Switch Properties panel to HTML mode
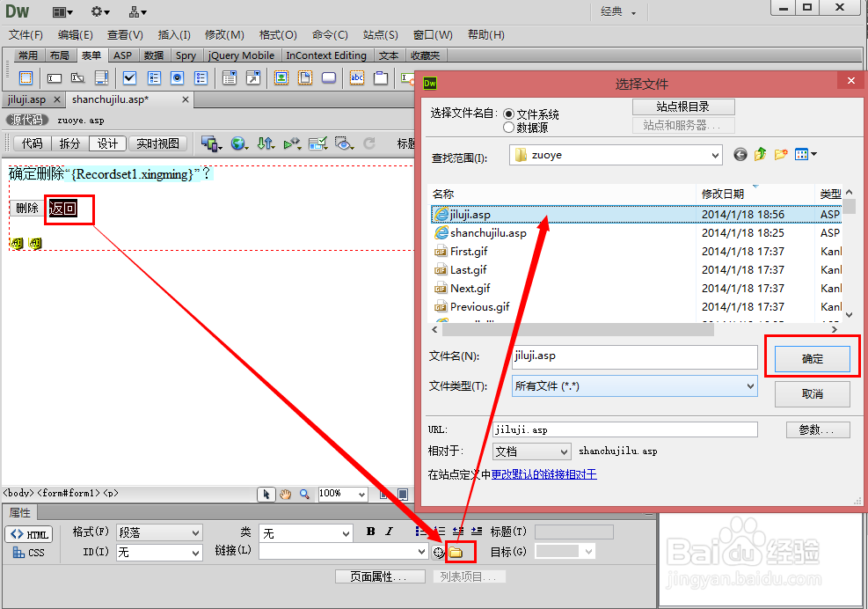This screenshot has height=609, width=868. point(29,534)
